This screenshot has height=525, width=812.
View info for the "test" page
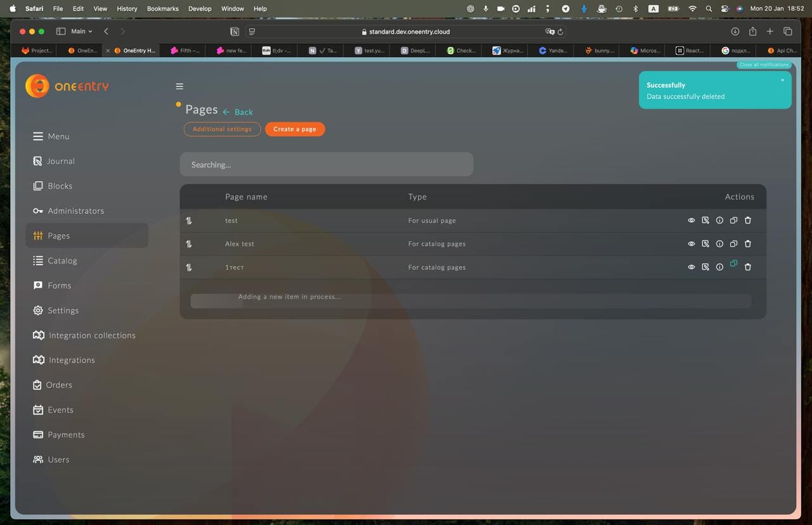[719, 220]
